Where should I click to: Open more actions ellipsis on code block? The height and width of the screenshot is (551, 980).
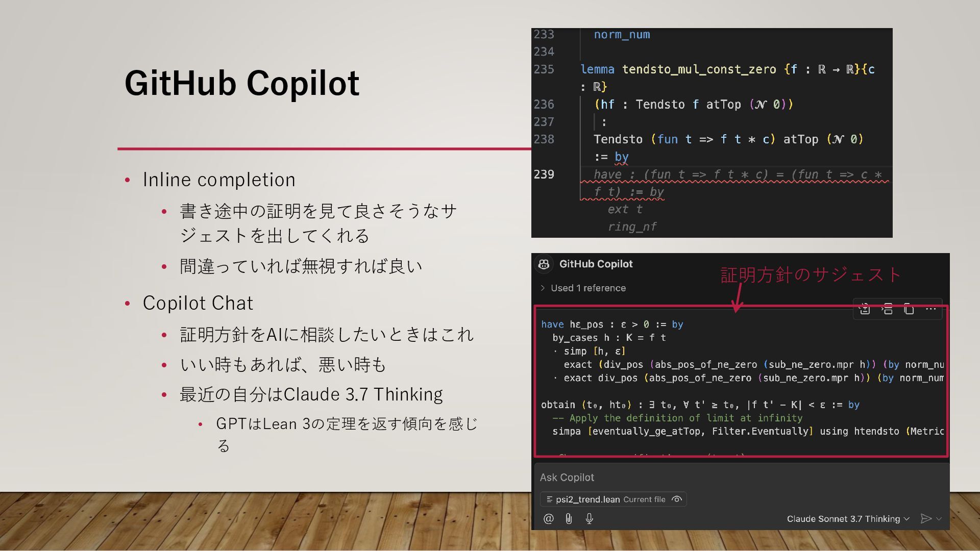coord(931,309)
